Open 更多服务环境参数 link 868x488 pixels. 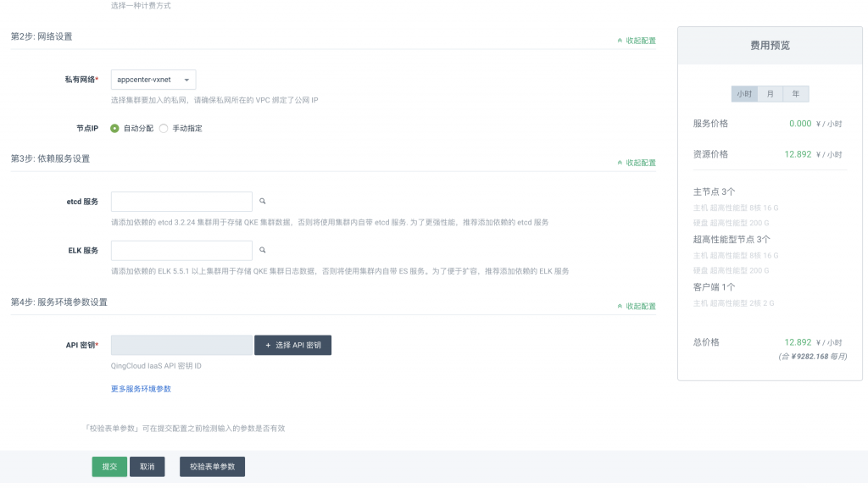click(142, 389)
